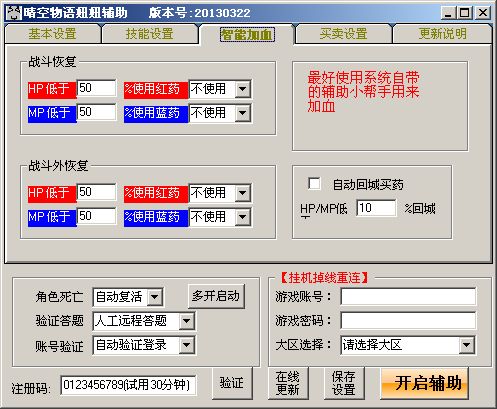Screen dimensions: 497x409
Task: Open 战斗恢复 红药 dropdown
Action: 242,89
